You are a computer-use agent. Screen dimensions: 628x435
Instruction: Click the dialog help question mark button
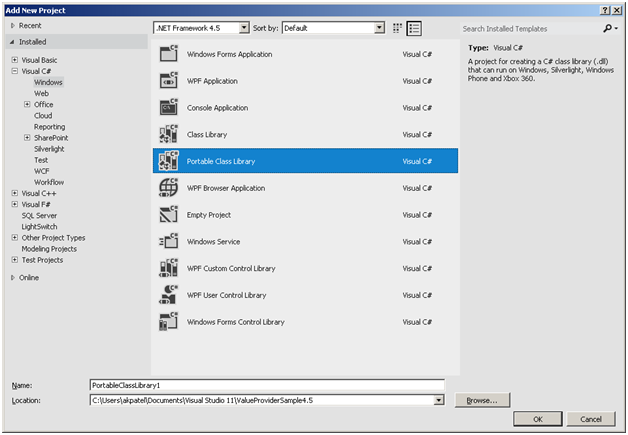point(605,10)
